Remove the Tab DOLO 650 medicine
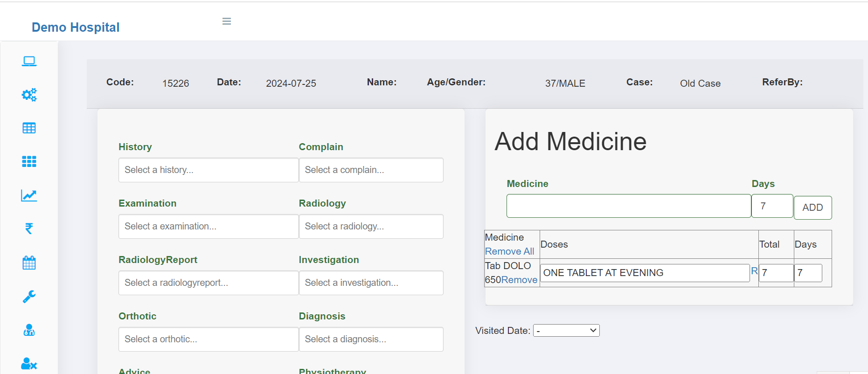Screen dimensions: 868x374 click(x=519, y=280)
